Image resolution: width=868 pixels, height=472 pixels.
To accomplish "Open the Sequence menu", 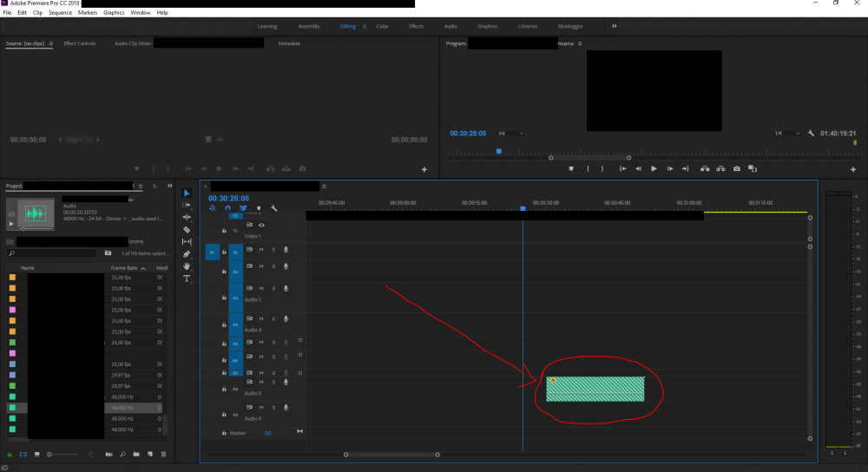I will [x=61, y=13].
